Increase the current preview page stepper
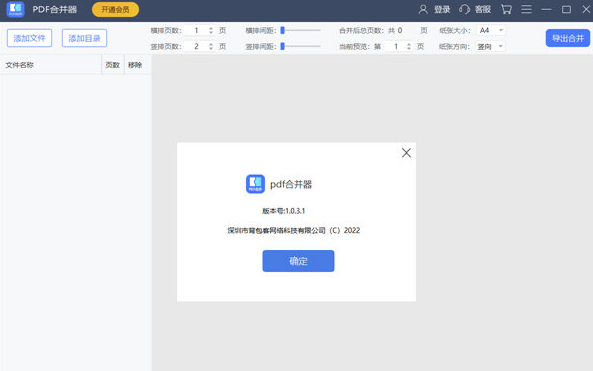Screen dimensions: 593x371 point(409,44)
